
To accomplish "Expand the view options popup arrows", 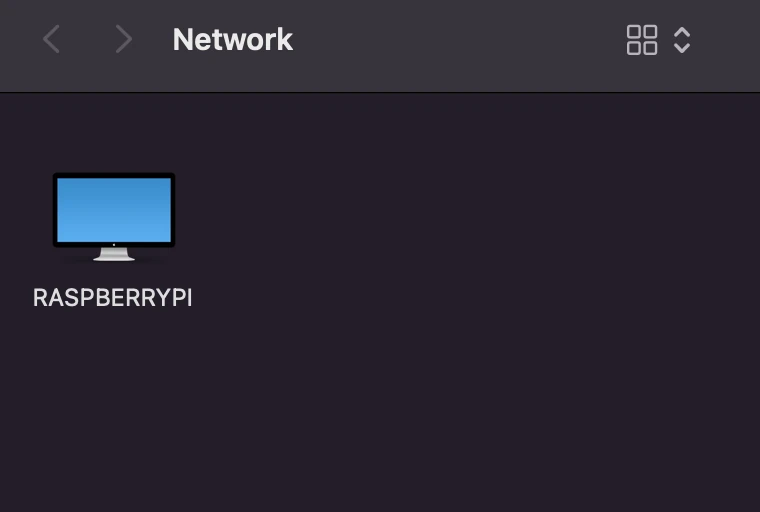I will click(x=682, y=40).
